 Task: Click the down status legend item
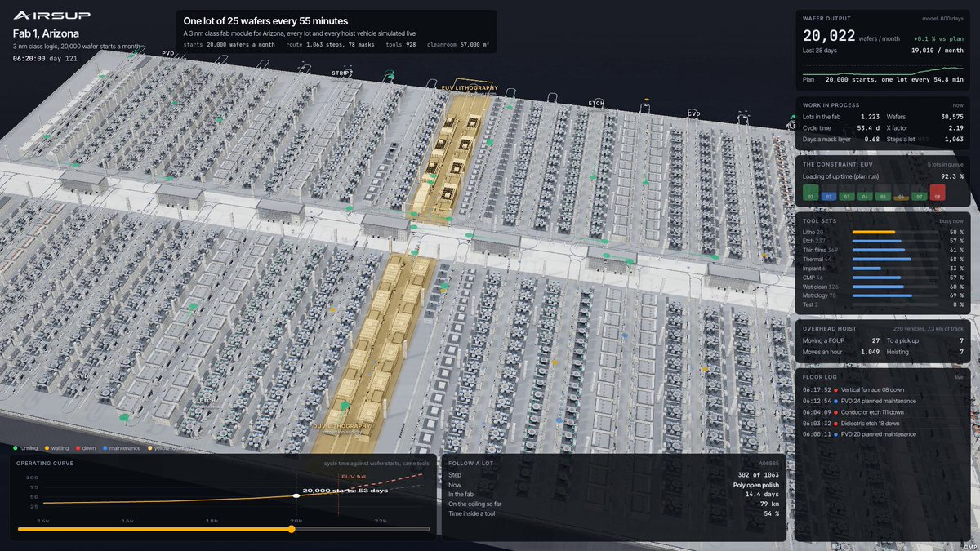click(x=87, y=448)
